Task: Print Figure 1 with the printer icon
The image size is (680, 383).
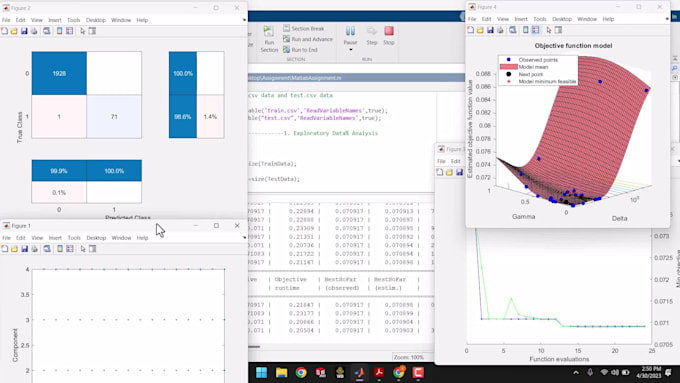Action: coord(35,249)
